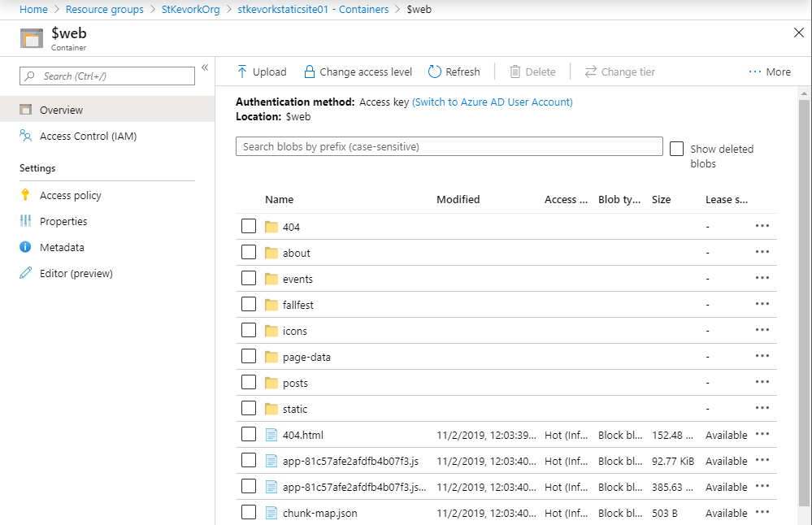Open Metadata info icon in sidebar
The image size is (812, 525).
25,247
